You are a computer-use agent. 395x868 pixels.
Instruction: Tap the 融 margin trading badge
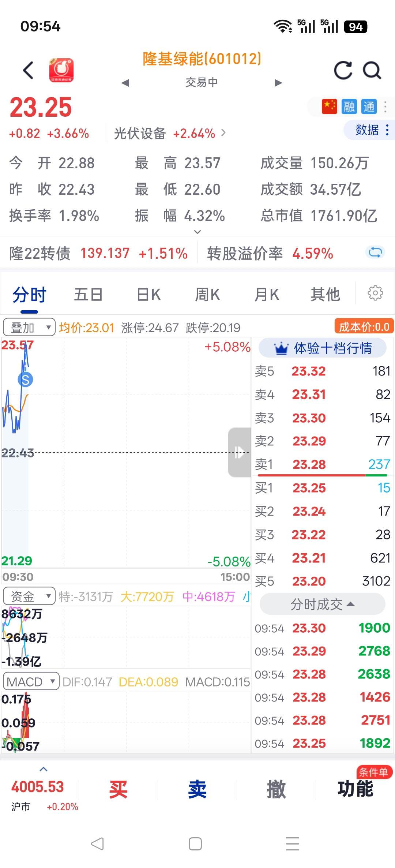click(349, 106)
